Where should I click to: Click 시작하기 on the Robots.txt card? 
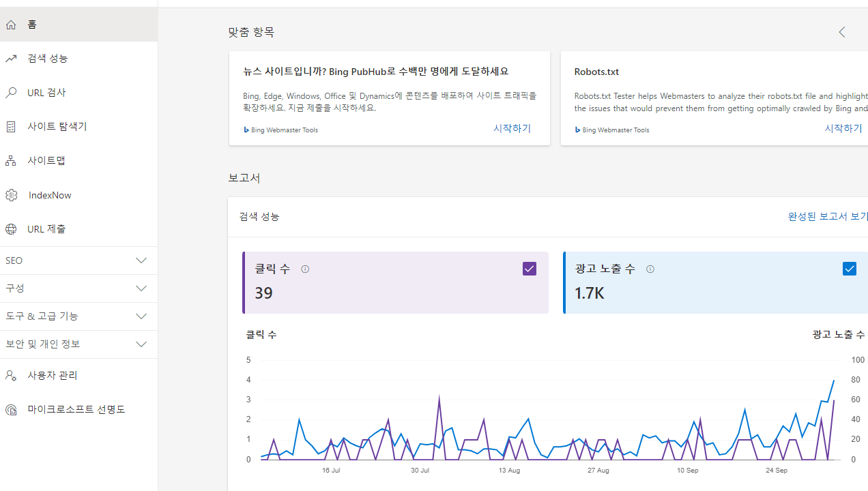(842, 128)
